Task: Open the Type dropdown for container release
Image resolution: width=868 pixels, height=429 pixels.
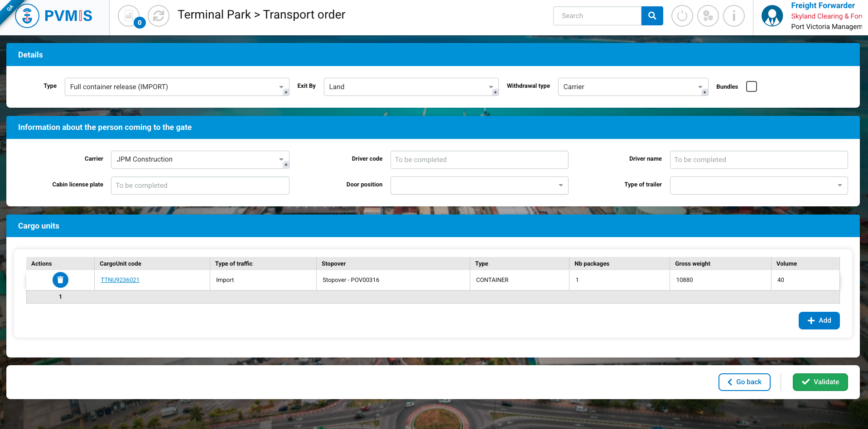Action: tap(177, 87)
